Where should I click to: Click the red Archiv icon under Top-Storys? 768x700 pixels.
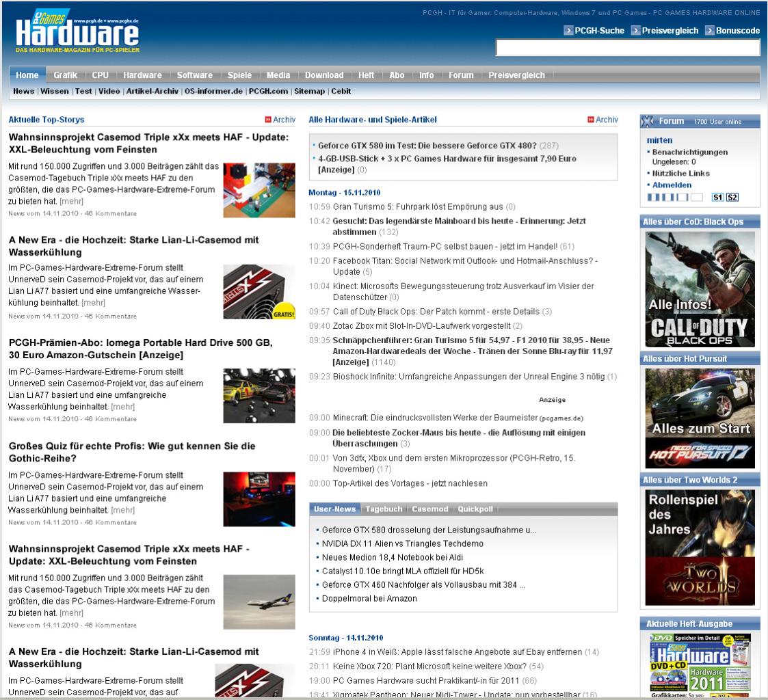tap(268, 120)
